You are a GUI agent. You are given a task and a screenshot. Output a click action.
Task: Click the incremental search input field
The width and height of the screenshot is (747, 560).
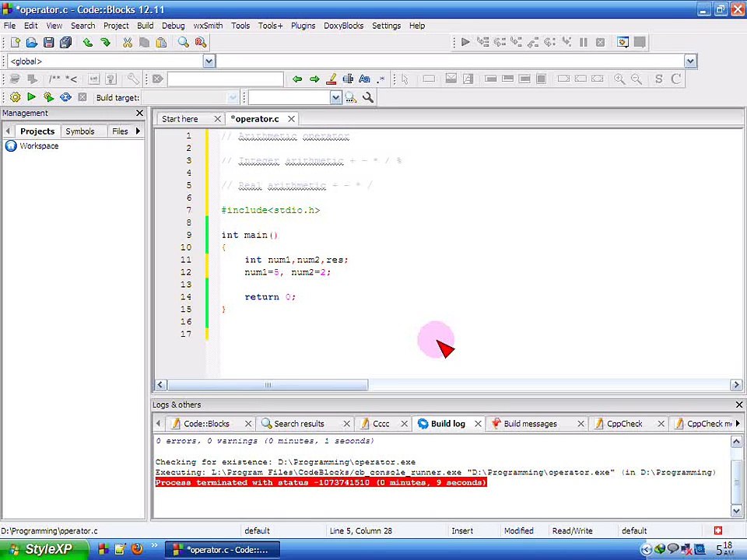226,79
